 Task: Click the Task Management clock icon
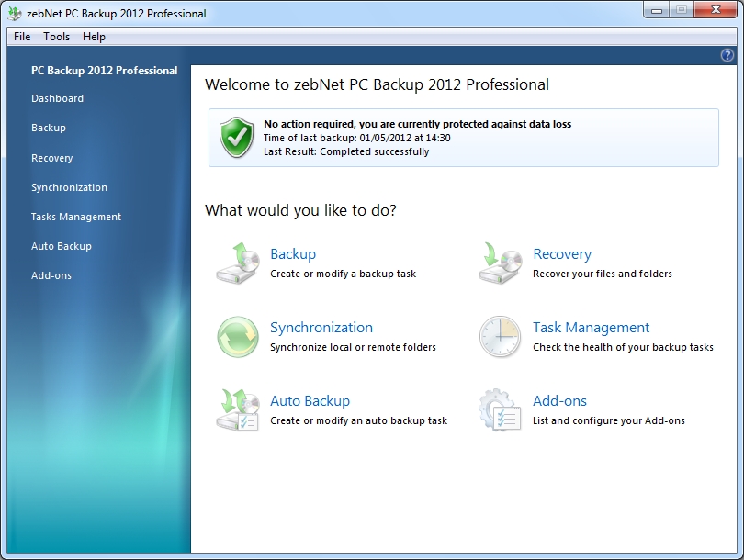click(x=501, y=337)
